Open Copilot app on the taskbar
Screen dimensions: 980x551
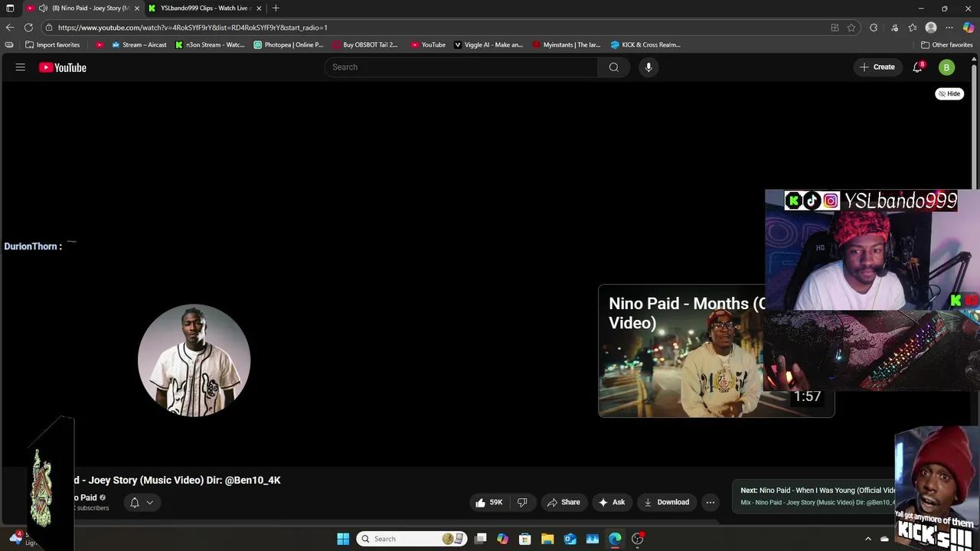tap(503, 539)
